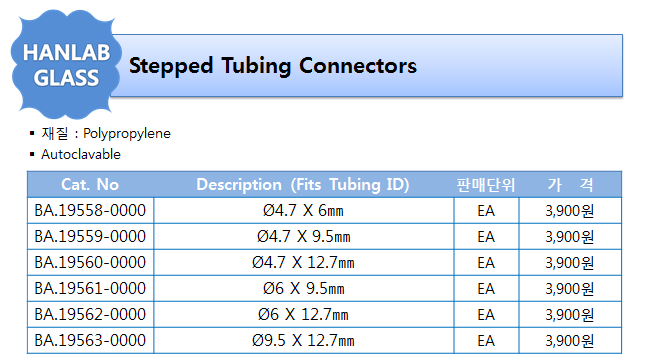
Task: Select the Ø6 X 12.7mm description cell
Action: click(304, 315)
